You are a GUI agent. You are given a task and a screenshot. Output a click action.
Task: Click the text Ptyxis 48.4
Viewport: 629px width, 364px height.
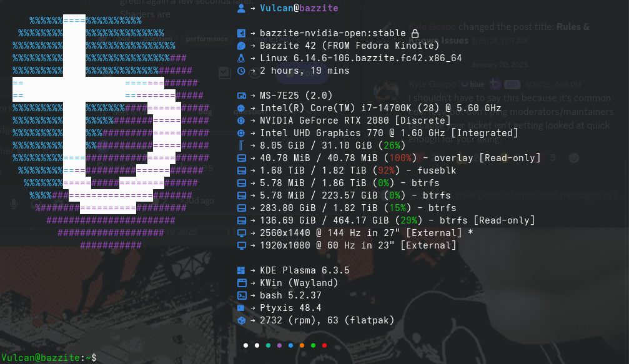pos(290,308)
